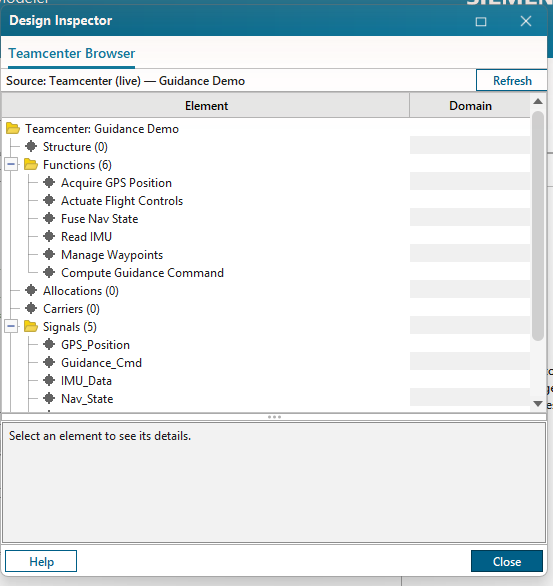The image size is (553, 586).
Task: Click the Nav_State signal icon
Action: 49,398
